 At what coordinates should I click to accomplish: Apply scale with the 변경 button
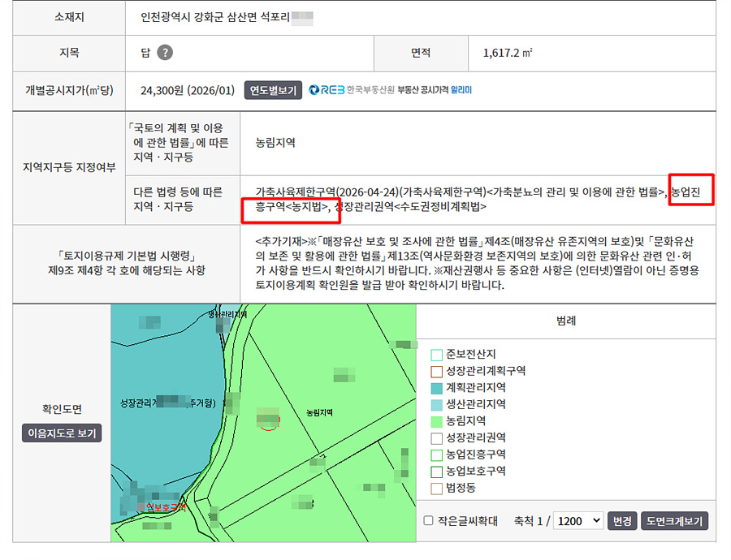coord(622,521)
